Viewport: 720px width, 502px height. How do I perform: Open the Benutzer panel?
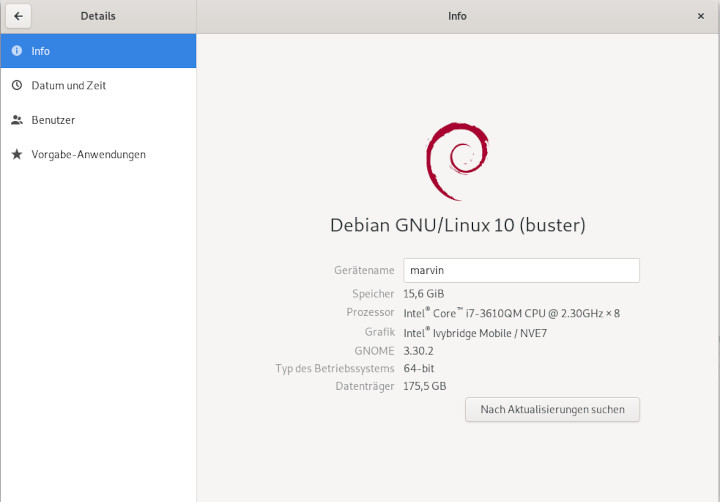(98, 120)
